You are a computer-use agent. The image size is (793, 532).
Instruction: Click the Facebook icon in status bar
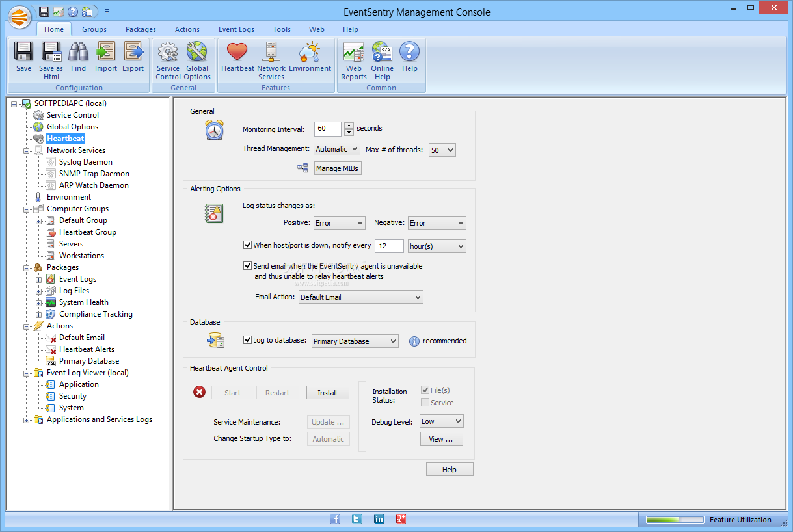[x=335, y=519]
